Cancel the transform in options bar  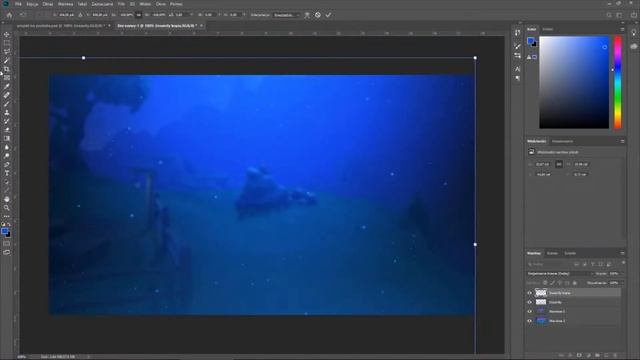click(x=318, y=15)
